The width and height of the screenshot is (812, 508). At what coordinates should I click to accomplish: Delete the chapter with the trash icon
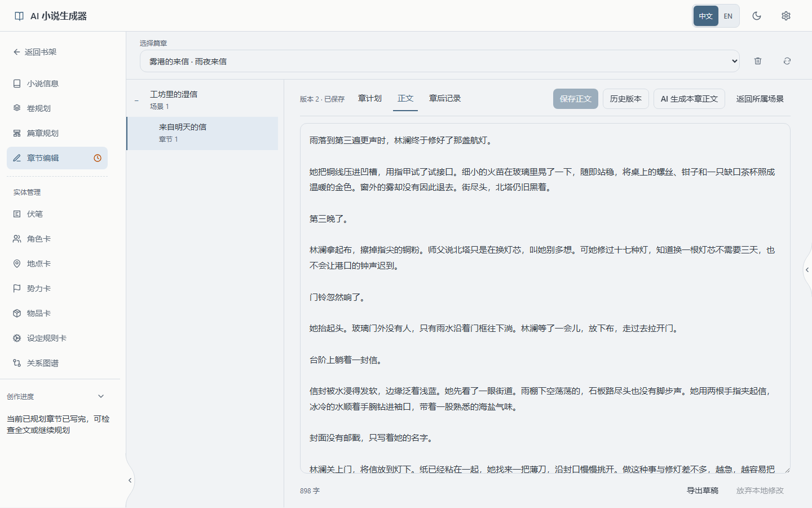click(x=758, y=61)
